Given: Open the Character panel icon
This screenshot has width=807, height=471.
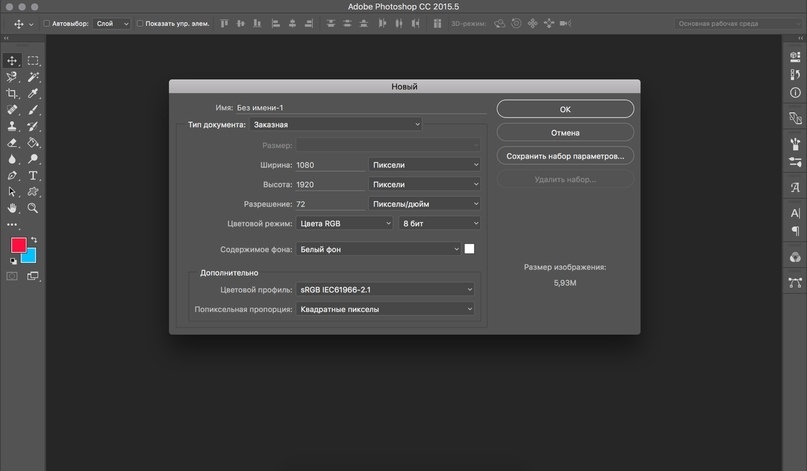Looking at the screenshot, I should tap(795, 213).
